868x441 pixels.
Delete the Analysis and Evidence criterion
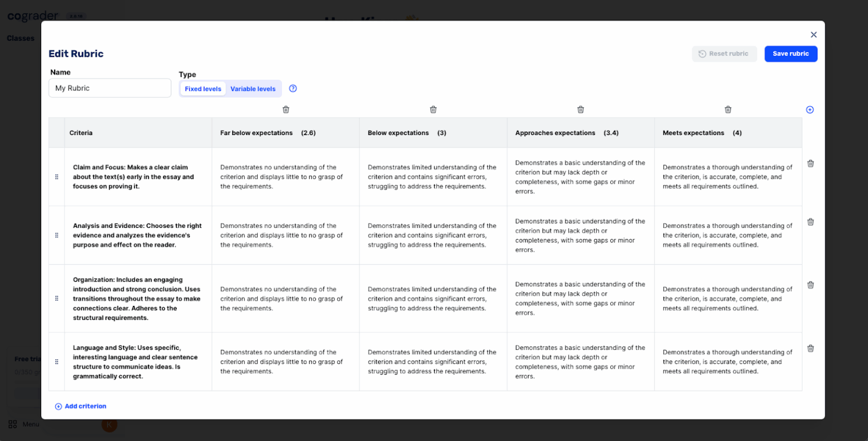(x=810, y=222)
